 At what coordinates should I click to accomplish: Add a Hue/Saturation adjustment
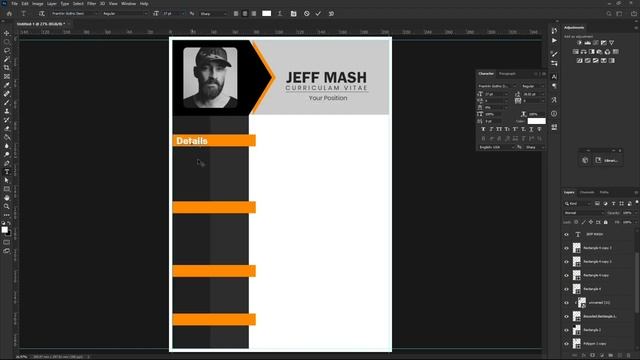click(x=576, y=51)
